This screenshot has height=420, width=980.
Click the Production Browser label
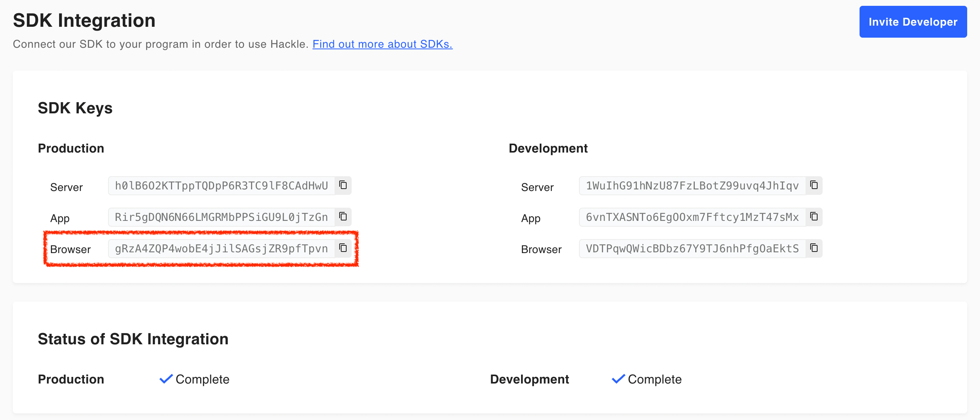pos(70,249)
